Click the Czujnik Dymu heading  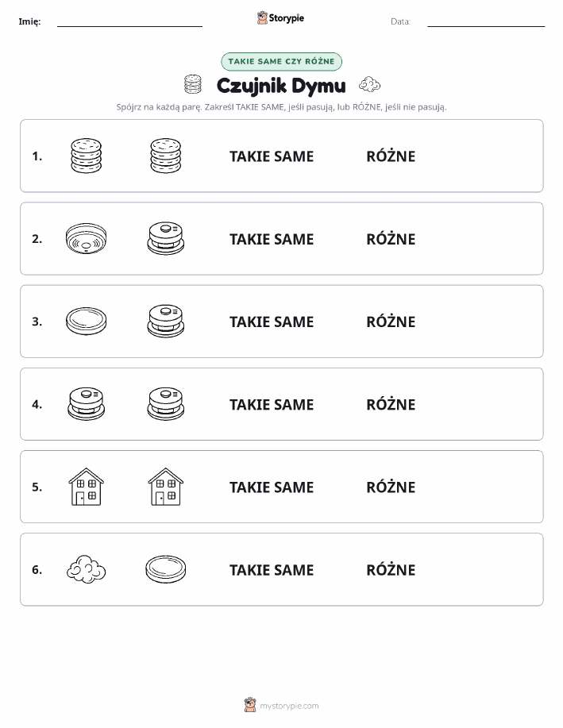pos(281,86)
